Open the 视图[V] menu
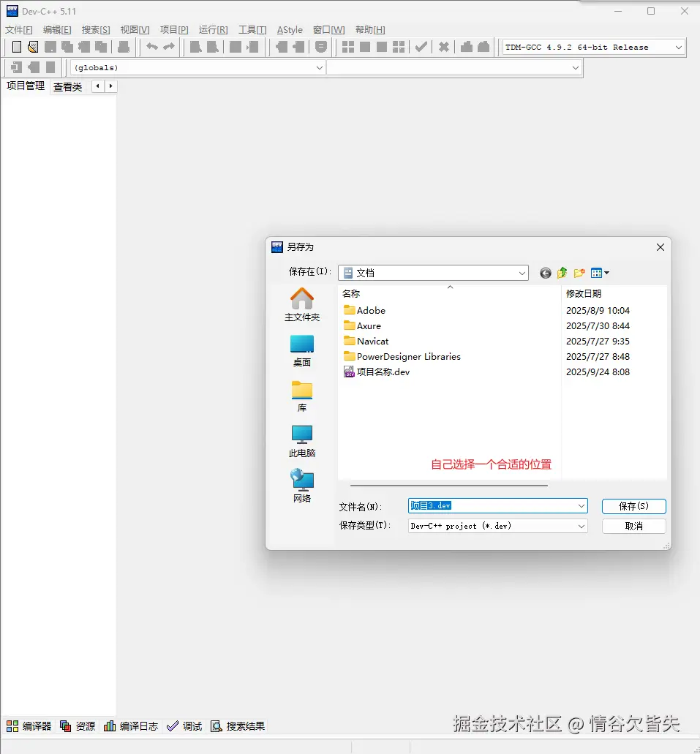 pos(135,30)
